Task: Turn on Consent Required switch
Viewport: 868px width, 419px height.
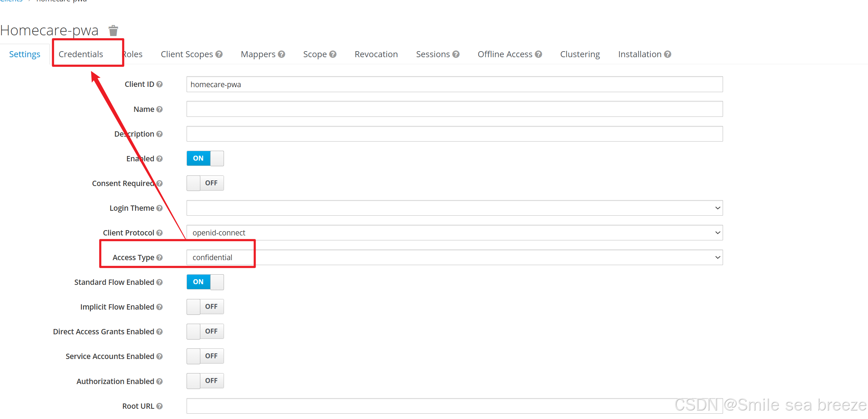Action: point(205,183)
